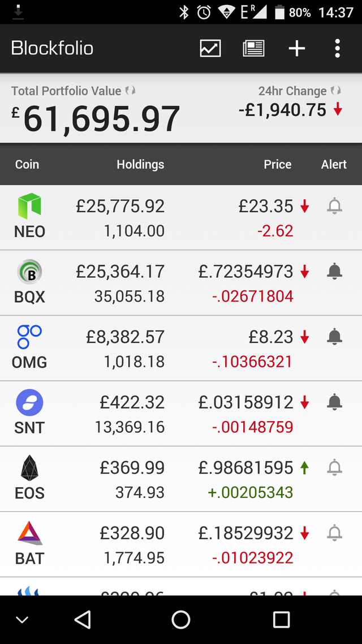Toggle the Total Portfolio Value currency arrows
Screen dimensions: 362x644
pos(131,91)
